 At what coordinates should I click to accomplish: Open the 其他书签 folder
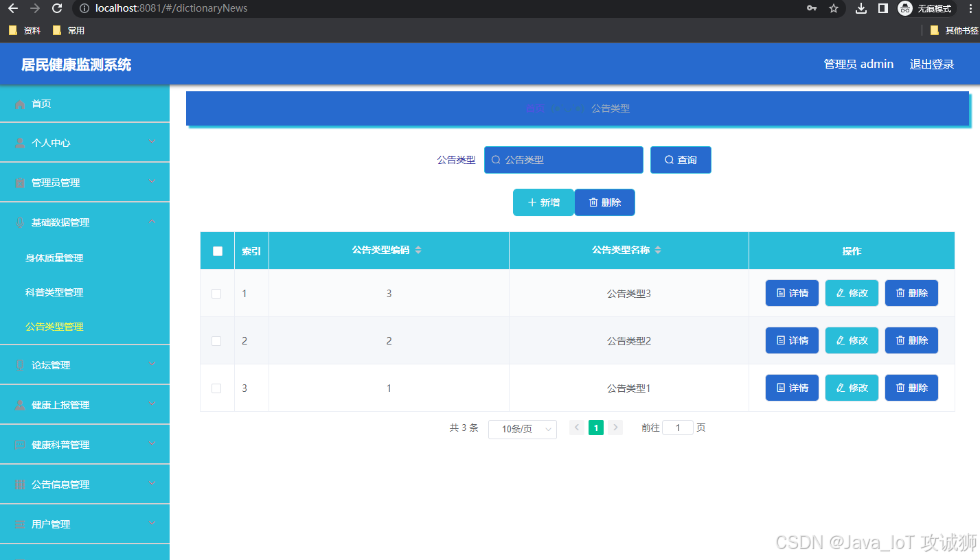click(955, 30)
